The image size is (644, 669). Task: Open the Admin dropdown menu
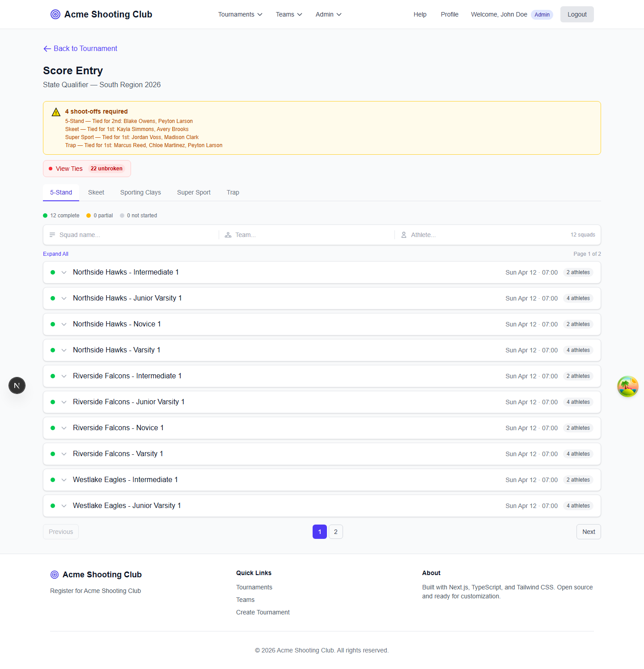click(x=328, y=14)
